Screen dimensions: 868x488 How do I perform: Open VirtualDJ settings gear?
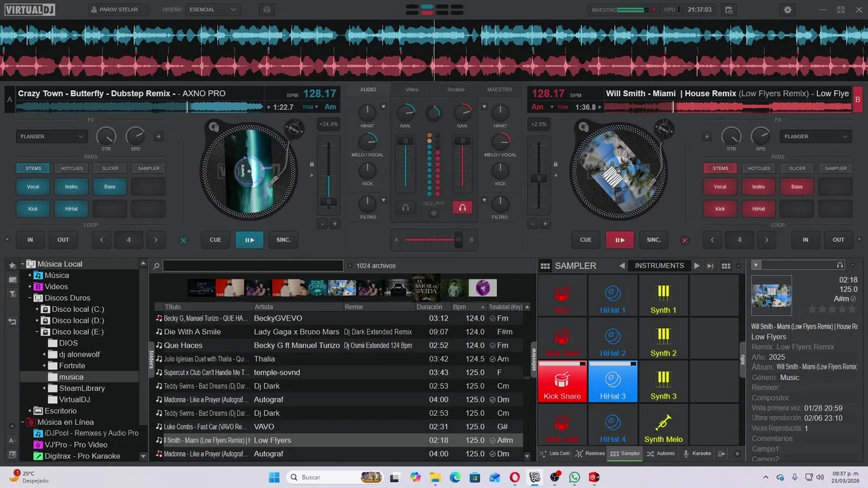click(787, 10)
